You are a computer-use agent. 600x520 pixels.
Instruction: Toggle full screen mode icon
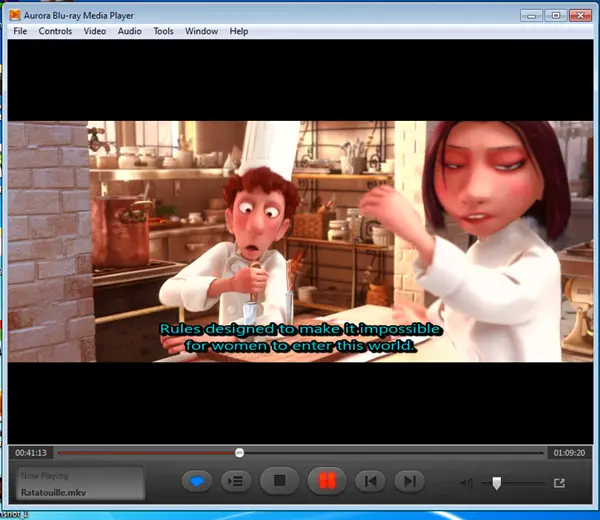(x=559, y=483)
